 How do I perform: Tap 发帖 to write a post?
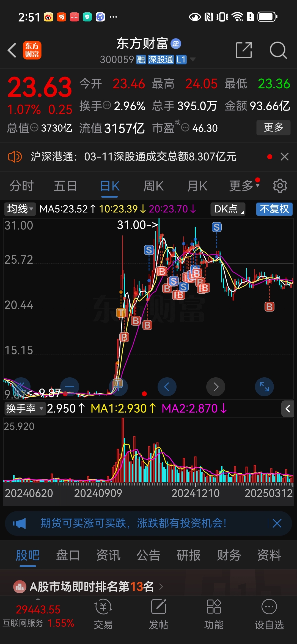pyautogui.click(x=159, y=614)
